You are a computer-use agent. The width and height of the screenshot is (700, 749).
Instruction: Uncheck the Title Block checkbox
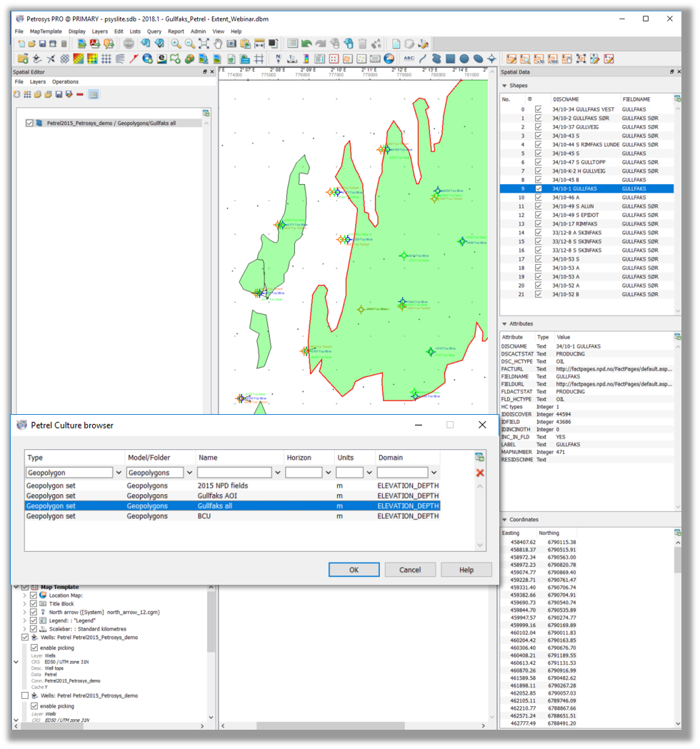(x=34, y=604)
